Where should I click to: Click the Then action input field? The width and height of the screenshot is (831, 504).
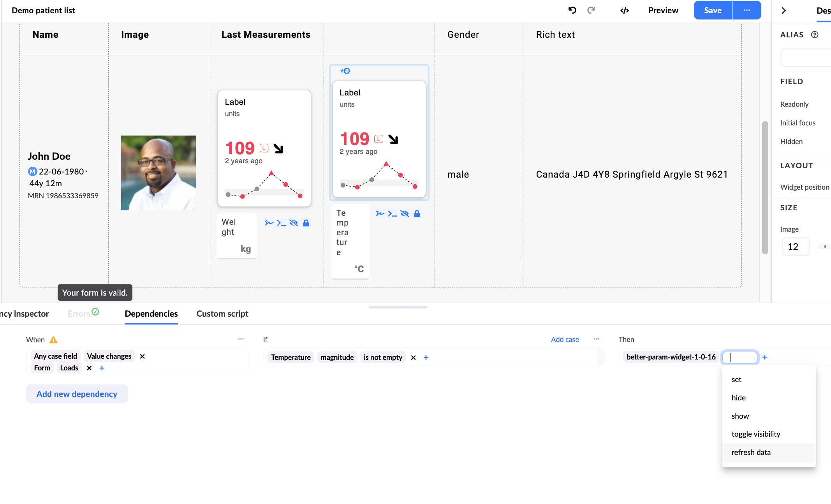(740, 357)
